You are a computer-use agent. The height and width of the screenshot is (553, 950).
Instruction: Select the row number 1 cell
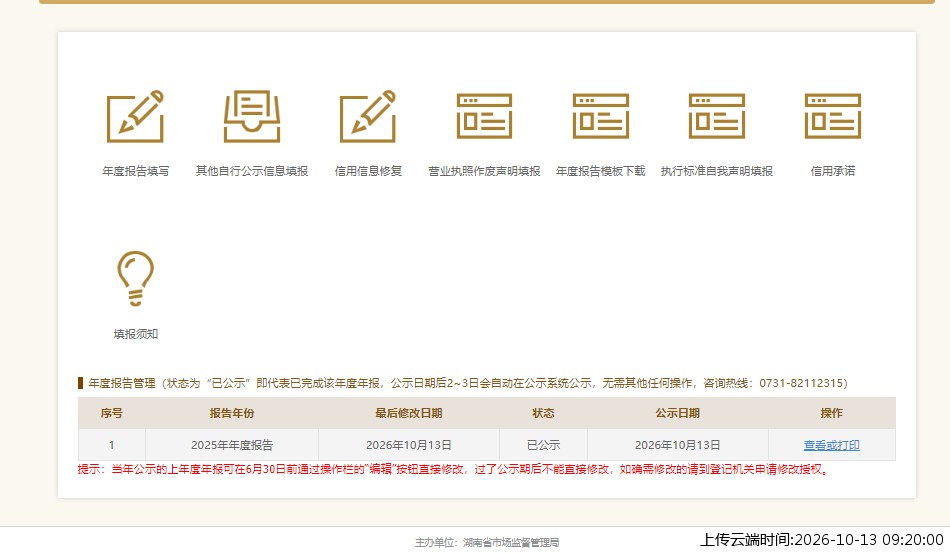tap(111, 445)
